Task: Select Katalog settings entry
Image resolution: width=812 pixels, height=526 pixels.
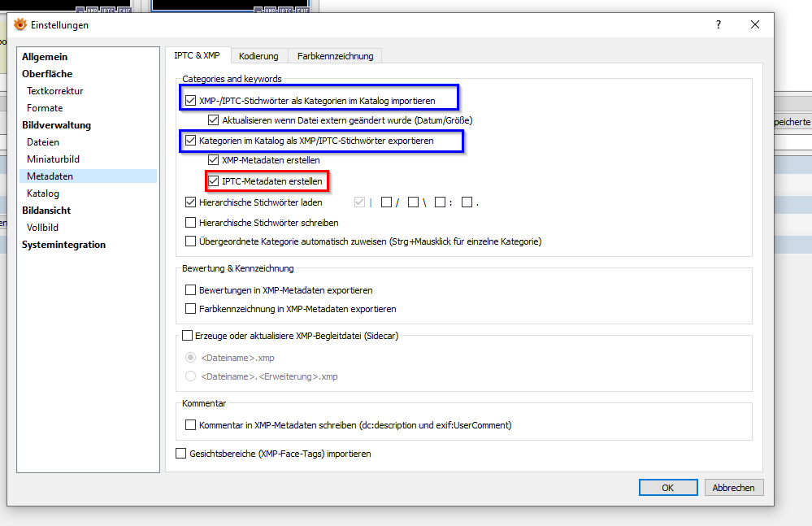Action: click(x=43, y=193)
